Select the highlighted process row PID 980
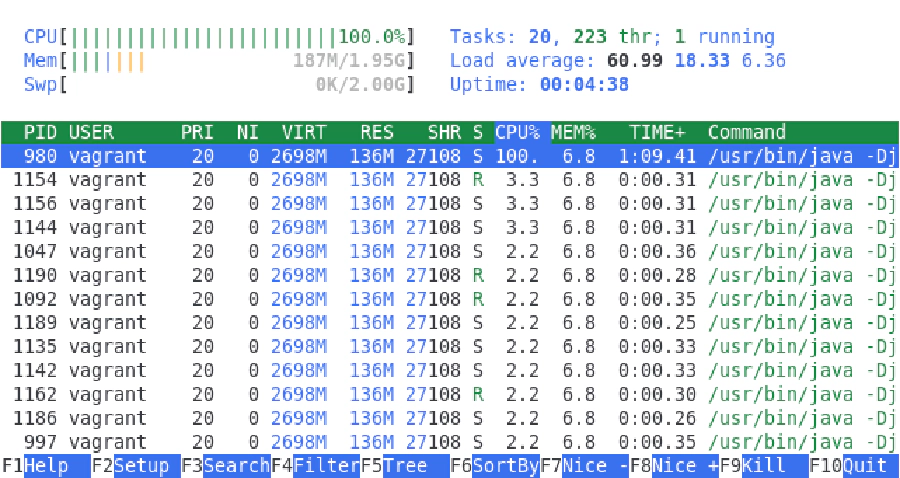 [x=450, y=156]
